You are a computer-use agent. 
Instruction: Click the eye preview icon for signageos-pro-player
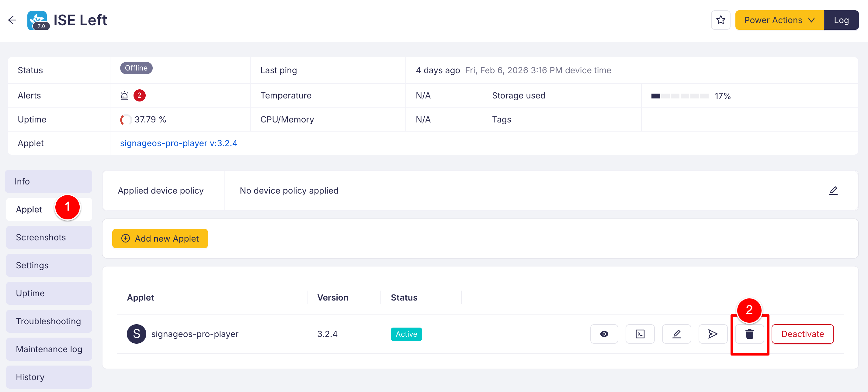click(x=604, y=334)
